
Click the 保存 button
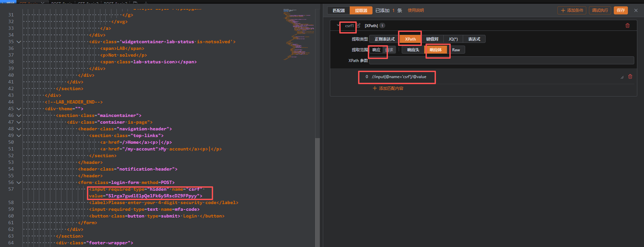[x=621, y=10]
